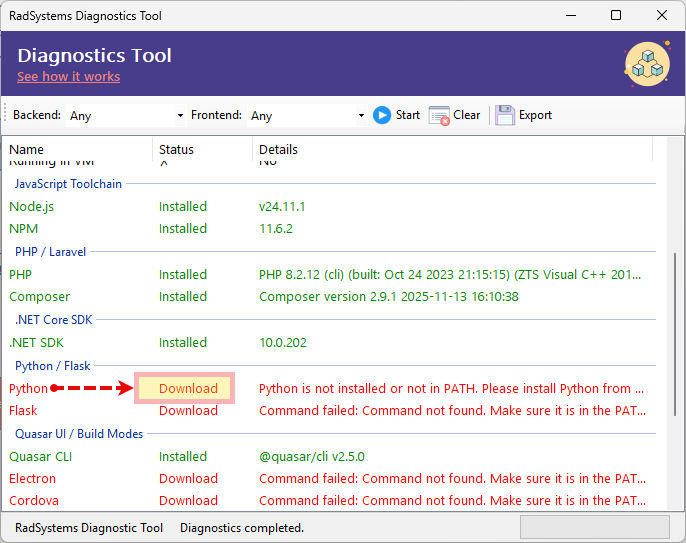The width and height of the screenshot is (686, 543).
Task: Click the highlighted Python Download link
Action: pyautogui.click(x=188, y=389)
